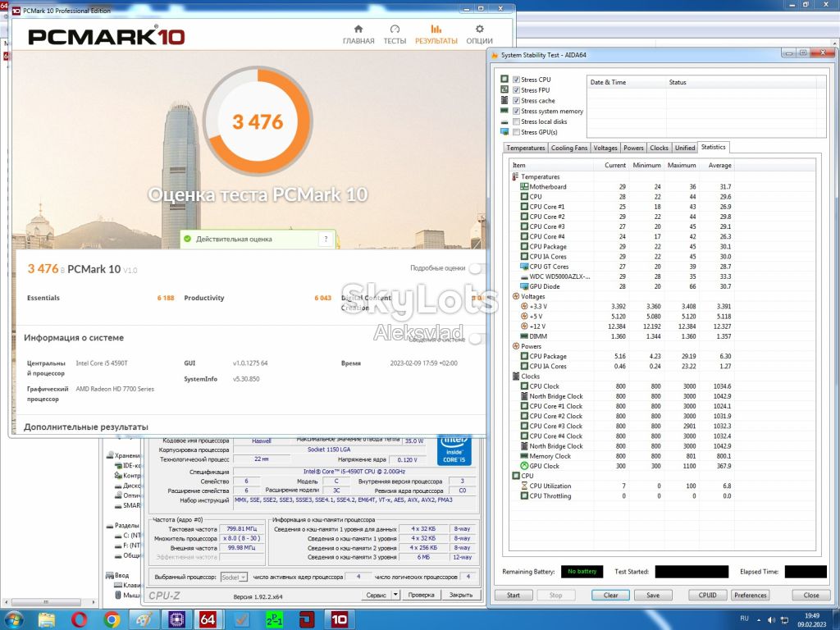Collapse the Ввод tree node in the background window
Viewport: 840px width, 630px height.
110,575
